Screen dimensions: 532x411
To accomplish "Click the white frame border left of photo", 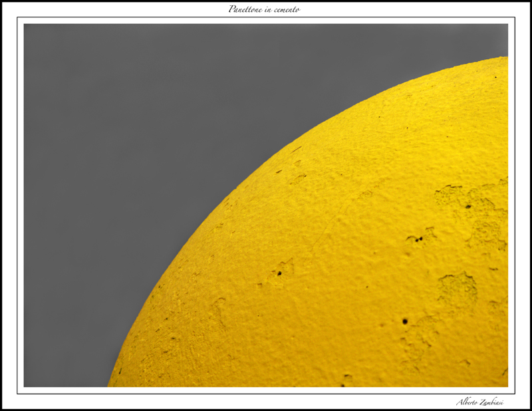I will coord(21,200).
